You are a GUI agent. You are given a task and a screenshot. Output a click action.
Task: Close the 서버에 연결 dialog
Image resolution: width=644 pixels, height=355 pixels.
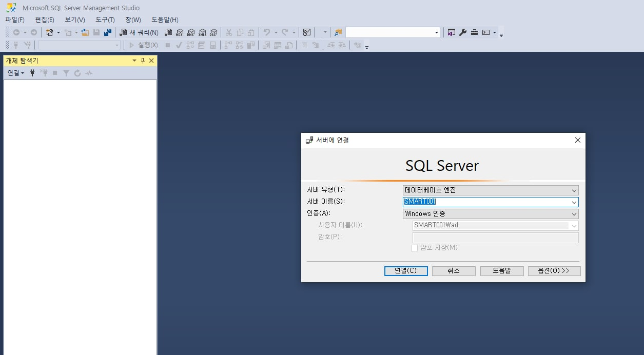(578, 140)
